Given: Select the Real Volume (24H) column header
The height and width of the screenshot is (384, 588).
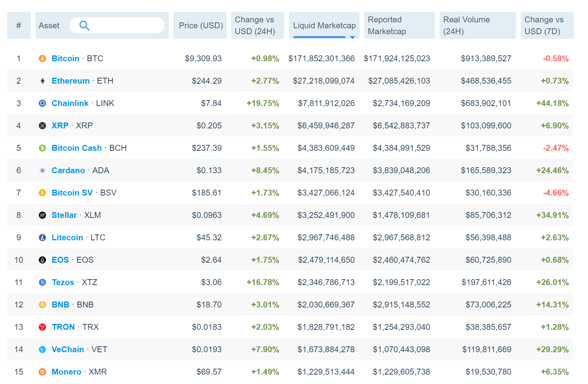Looking at the screenshot, I should click(x=478, y=26).
